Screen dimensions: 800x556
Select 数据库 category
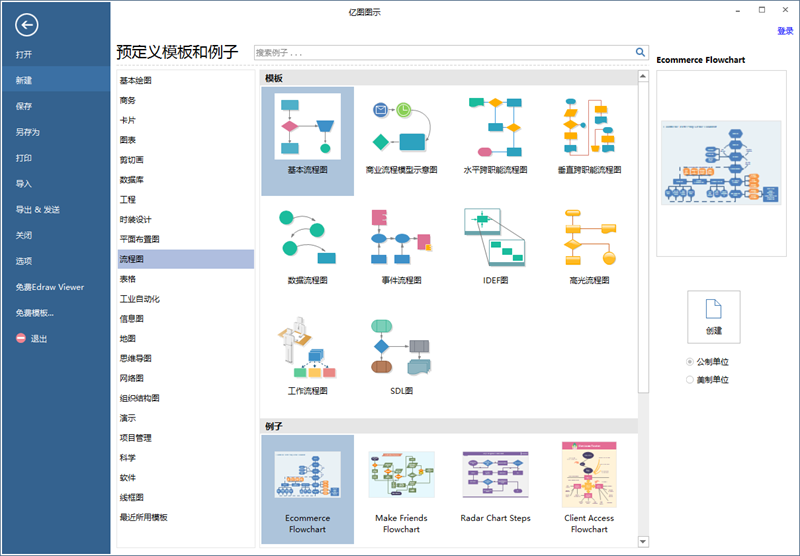132,180
